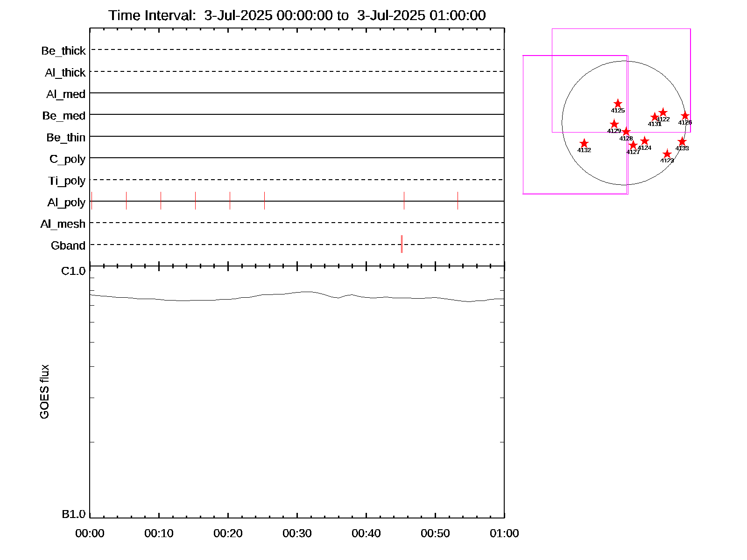Select the star marker for region 4132
Viewport: 747px width, 560px height.
pos(584,143)
